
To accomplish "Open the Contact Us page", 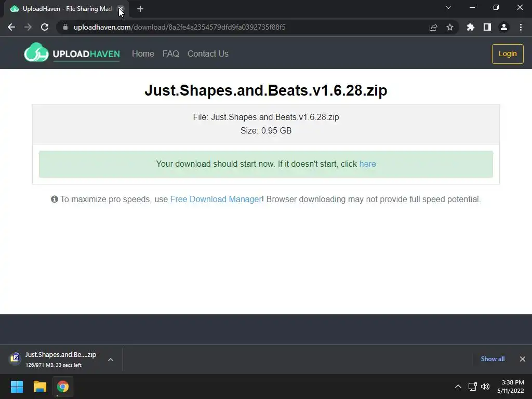I will [x=208, y=54].
